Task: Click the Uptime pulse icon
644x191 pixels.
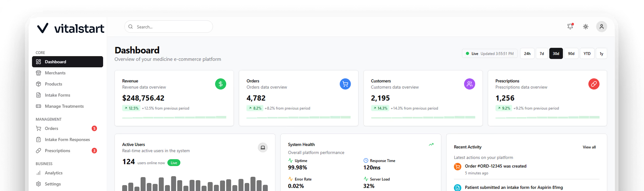Action: pos(290,161)
